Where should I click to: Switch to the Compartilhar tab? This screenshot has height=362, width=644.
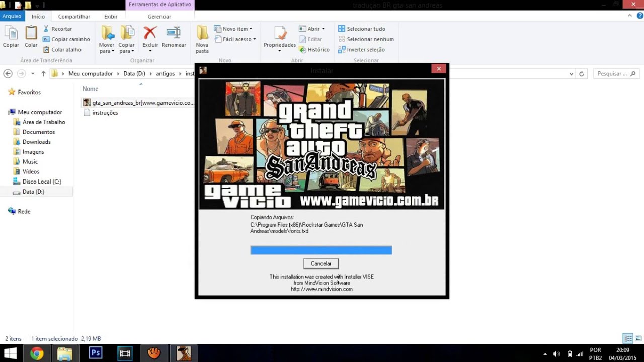[x=74, y=17]
